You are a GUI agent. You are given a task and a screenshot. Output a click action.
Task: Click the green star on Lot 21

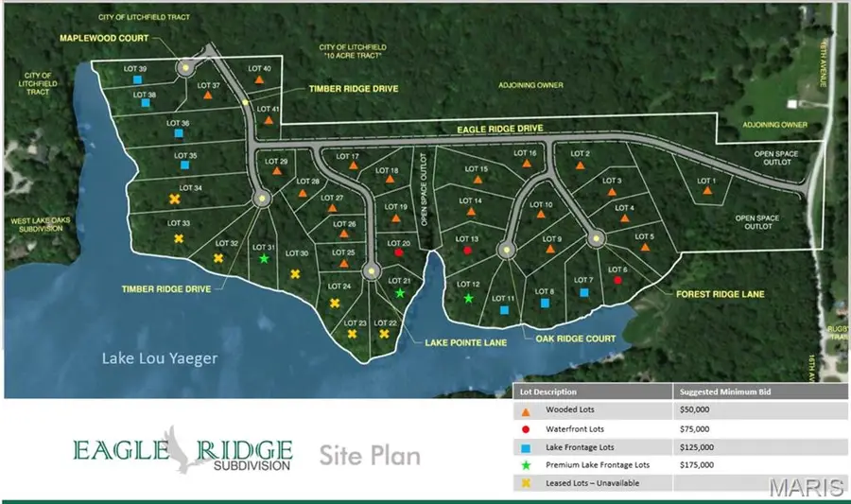click(x=400, y=293)
